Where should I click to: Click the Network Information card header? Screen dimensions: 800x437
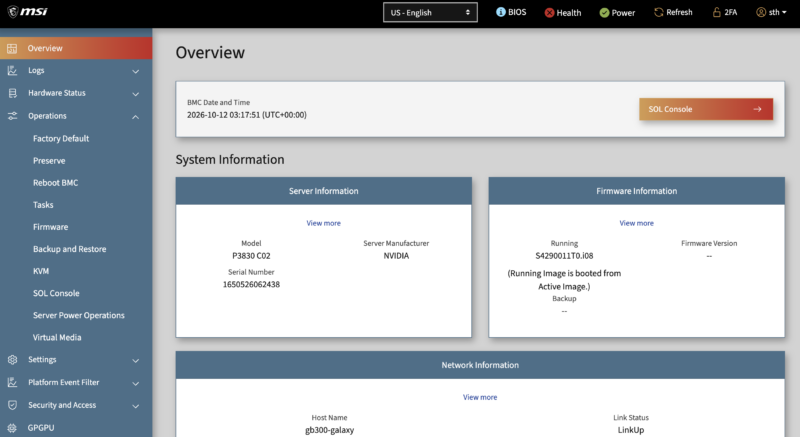(x=480, y=365)
